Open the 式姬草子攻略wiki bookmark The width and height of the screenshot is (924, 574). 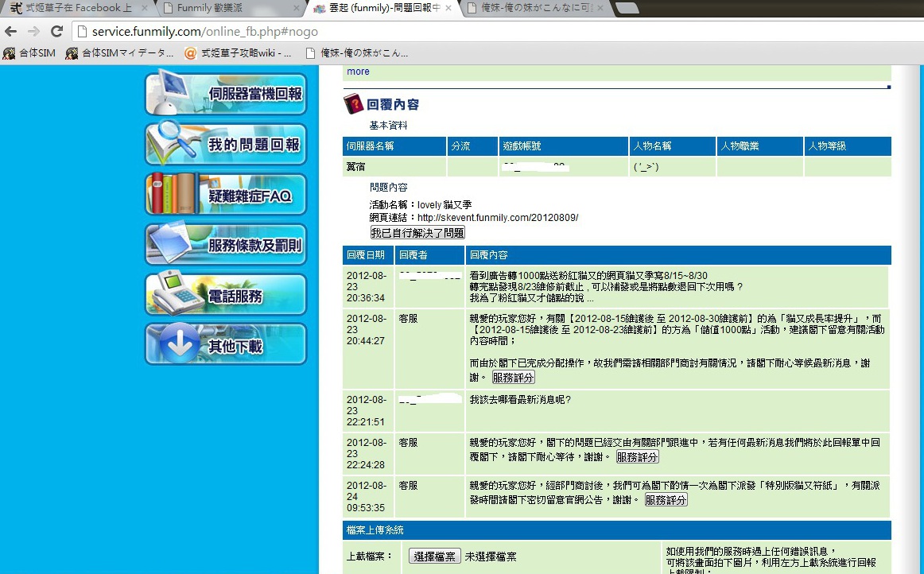pyautogui.click(x=238, y=53)
